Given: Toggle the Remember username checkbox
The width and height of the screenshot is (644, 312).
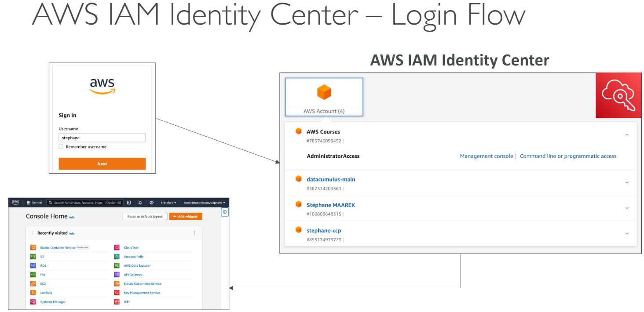Looking at the screenshot, I should pyautogui.click(x=61, y=147).
